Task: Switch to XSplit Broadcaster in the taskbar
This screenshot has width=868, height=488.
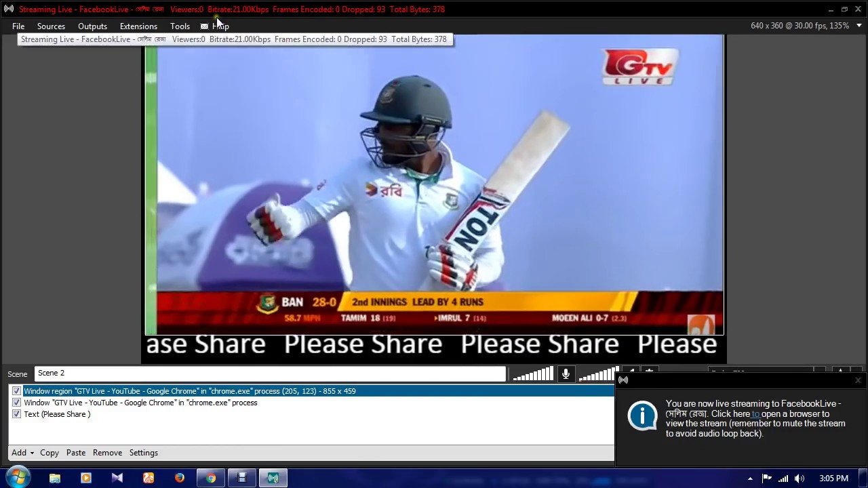Action: [x=273, y=478]
